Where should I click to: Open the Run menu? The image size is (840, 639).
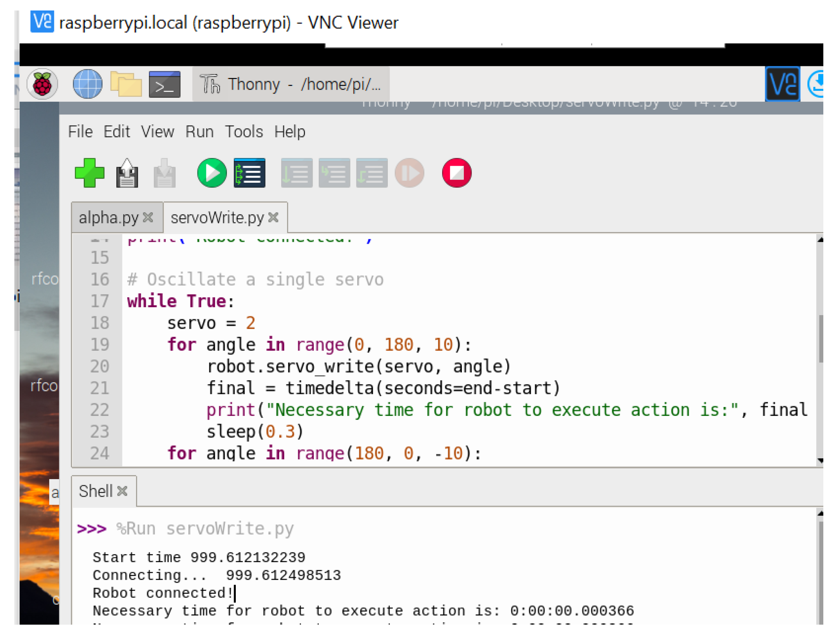[199, 132]
